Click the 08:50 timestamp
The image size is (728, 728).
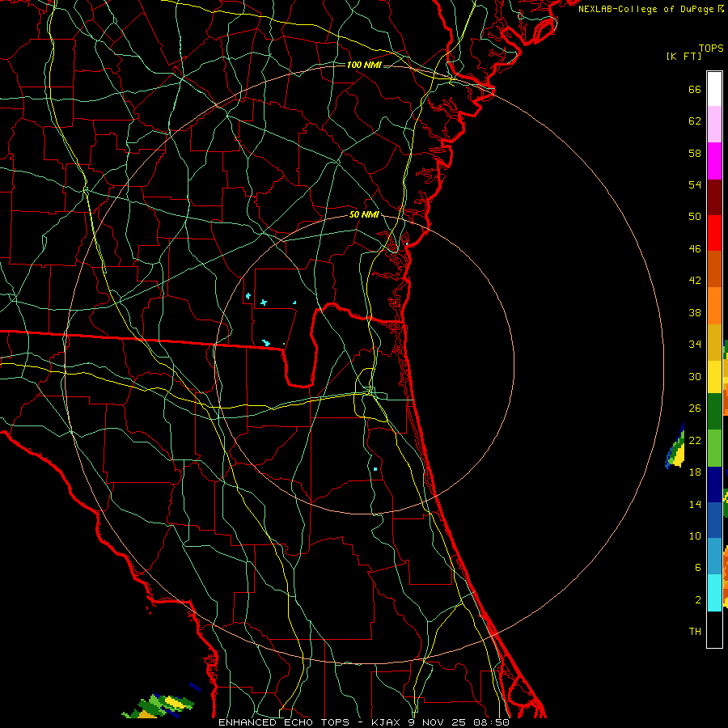click(x=491, y=722)
